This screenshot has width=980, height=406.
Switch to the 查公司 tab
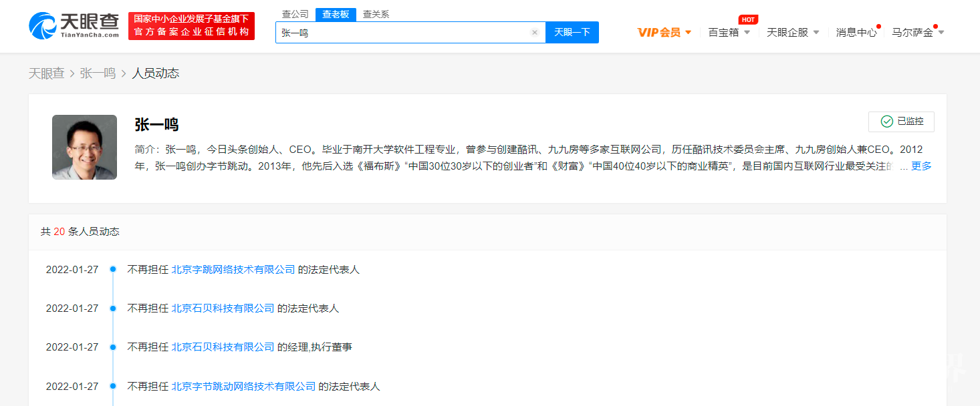coord(294,13)
